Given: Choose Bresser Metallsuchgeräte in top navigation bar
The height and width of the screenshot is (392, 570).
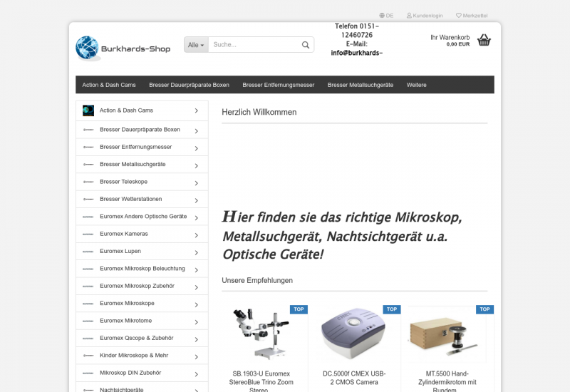Looking at the screenshot, I should (x=360, y=85).
